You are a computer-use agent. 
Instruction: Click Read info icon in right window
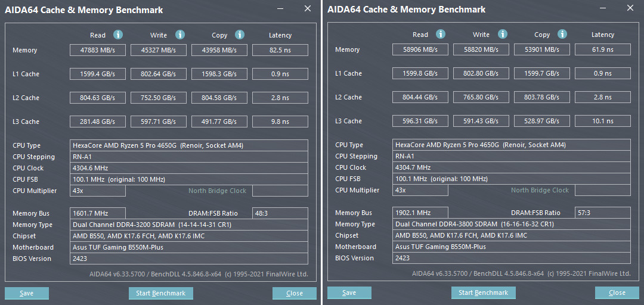pyautogui.click(x=441, y=34)
